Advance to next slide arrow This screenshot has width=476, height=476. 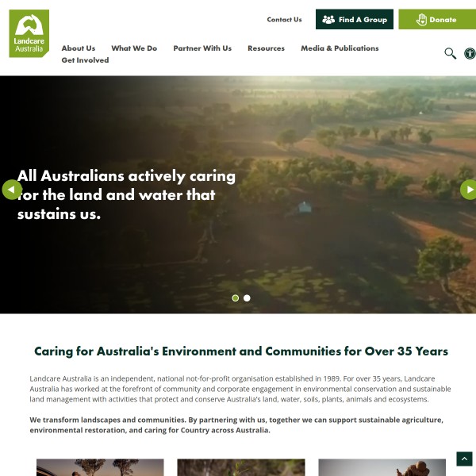468,190
